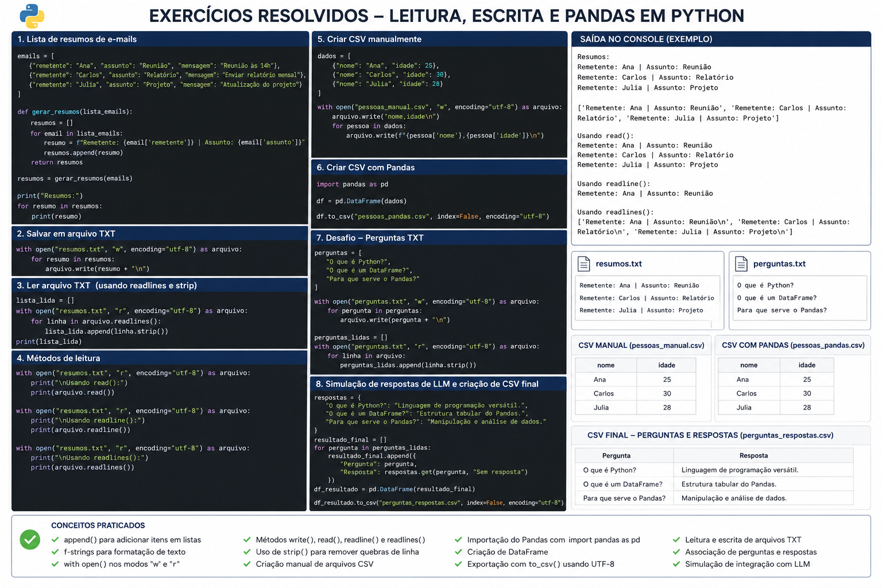Click the 'Resposta' column header in final CSV table
The image size is (882, 588).
click(x=753, y=455)
